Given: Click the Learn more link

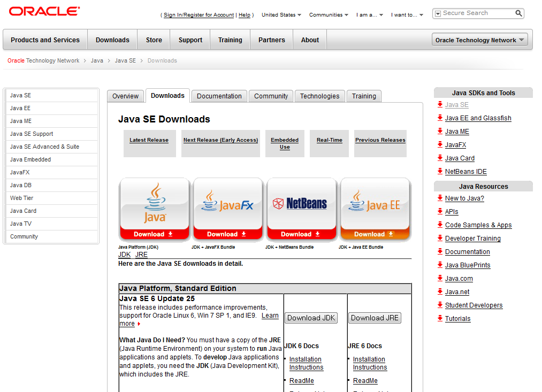Looking at the screenshot, I should [270, 316].
